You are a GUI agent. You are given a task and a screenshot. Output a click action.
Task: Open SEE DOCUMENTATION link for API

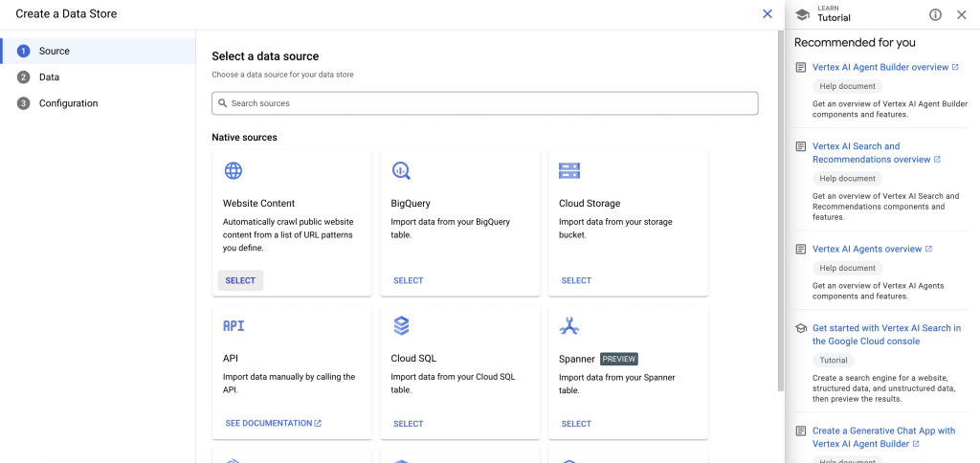pos(274,423)
